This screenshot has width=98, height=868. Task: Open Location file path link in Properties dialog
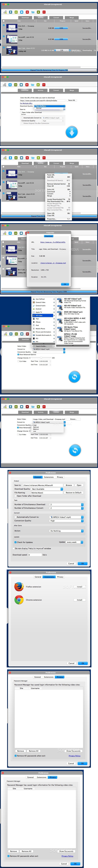(x=53, y=263)
